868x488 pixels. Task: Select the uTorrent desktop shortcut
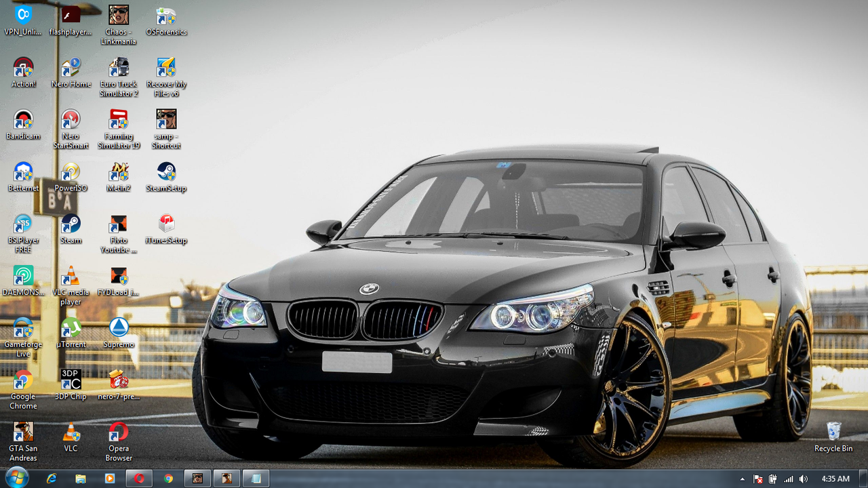tap(71, 333)
